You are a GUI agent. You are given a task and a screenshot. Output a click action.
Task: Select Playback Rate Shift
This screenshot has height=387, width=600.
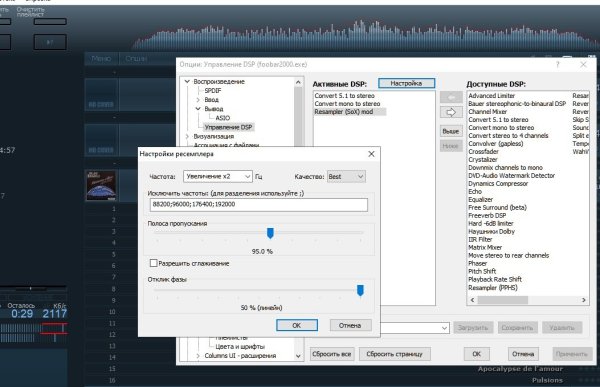point(495,279)
